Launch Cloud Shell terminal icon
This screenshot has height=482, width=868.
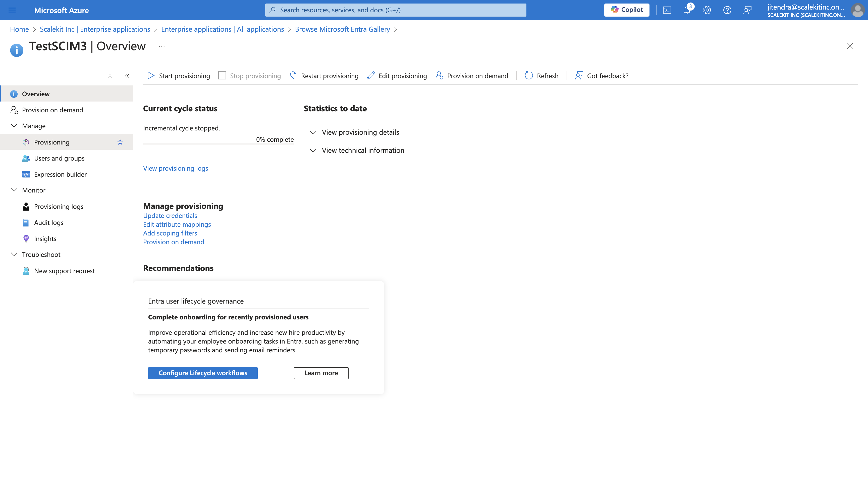pos(667,10)
